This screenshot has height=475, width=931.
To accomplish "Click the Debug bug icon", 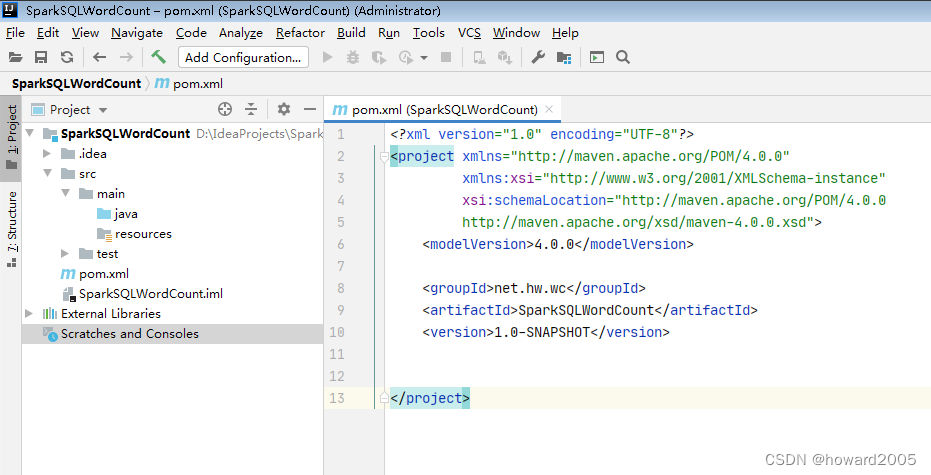I will coord(353,58).
